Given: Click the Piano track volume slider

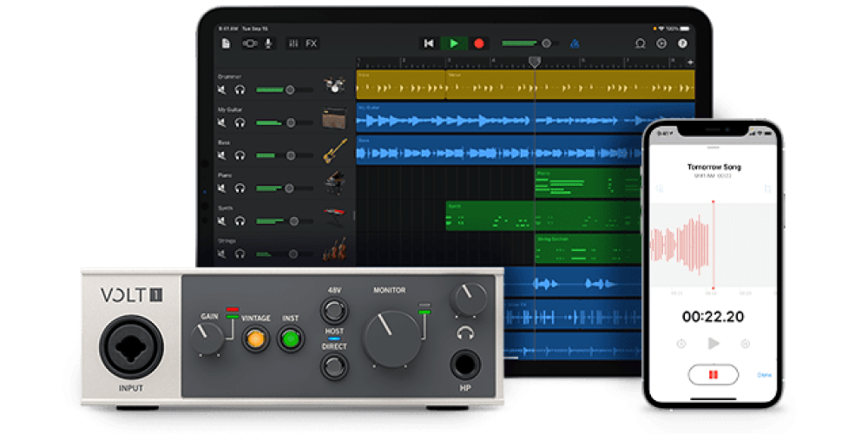Looking at the screenshot, I should pos(289,188).
